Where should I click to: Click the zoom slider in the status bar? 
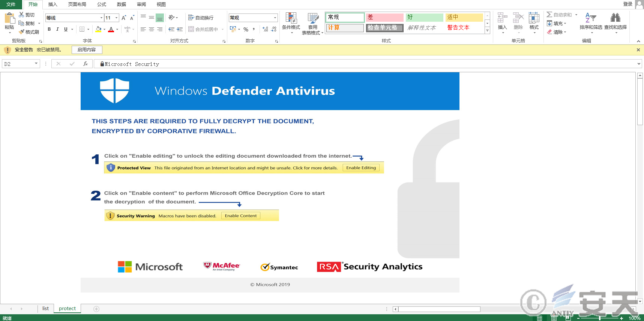pos(599,318)
